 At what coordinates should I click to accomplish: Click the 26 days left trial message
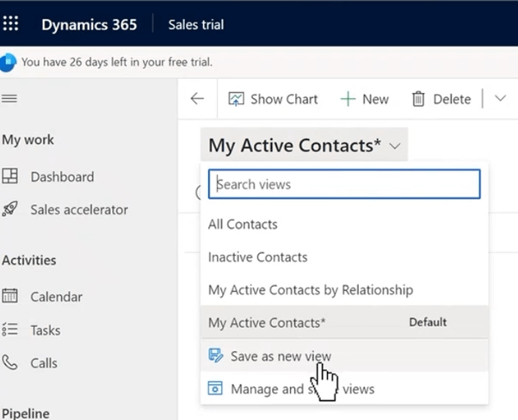(x=117, y=62)
